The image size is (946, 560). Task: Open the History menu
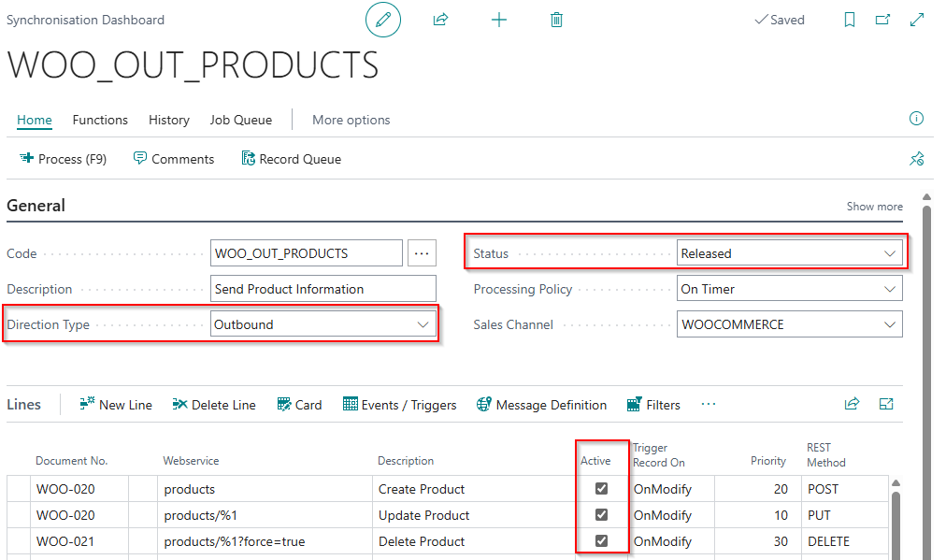169,120
